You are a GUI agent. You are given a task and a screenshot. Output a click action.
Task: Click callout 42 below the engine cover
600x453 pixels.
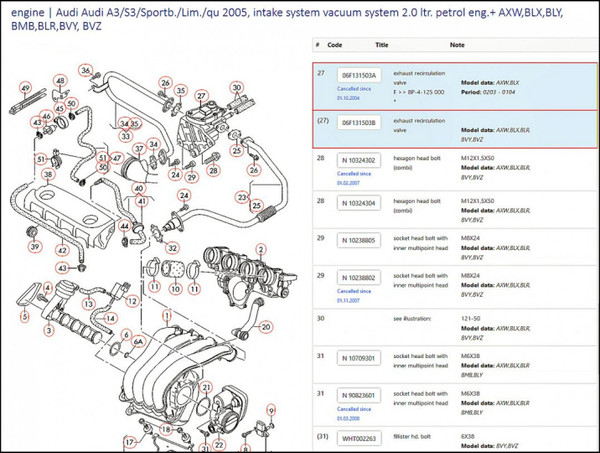pyautogui.click(x=62, y=252)
